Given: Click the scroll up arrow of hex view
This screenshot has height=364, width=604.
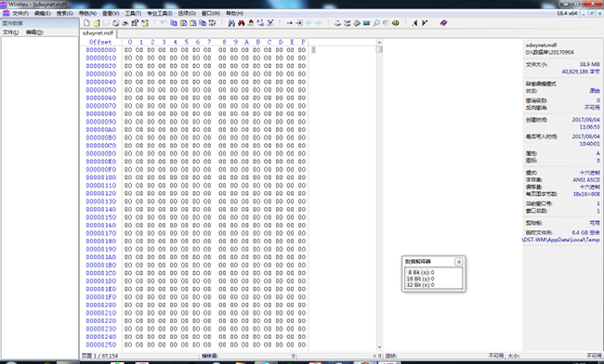Looking at the screenshot, I should (379, 43).
